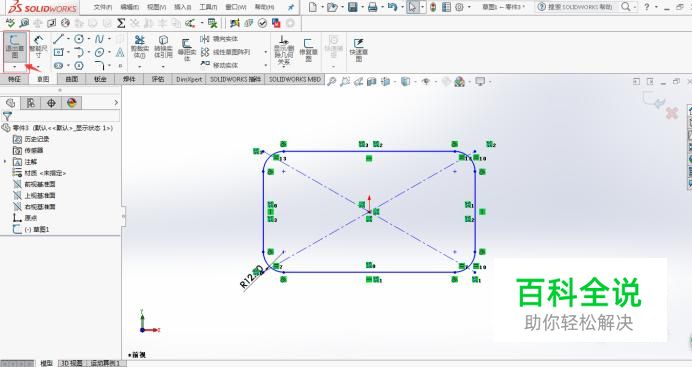Open the Edit Appearance color sphere icon
This screenshot has height=367, width=692.
tap(460, 81)
